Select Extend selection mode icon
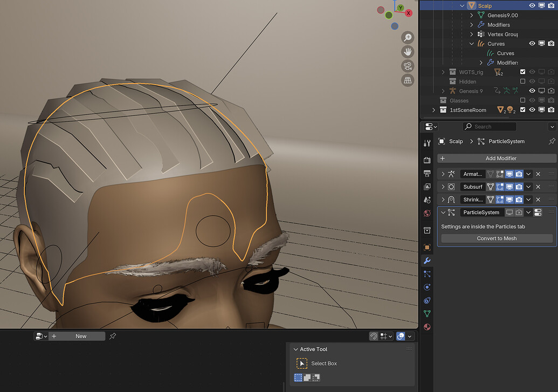 [x=307, y=377]
